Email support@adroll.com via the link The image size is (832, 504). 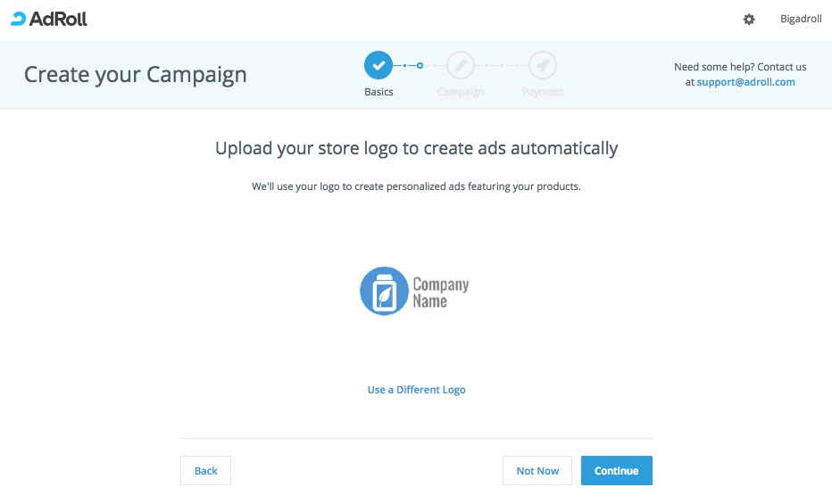pos(745,82)
